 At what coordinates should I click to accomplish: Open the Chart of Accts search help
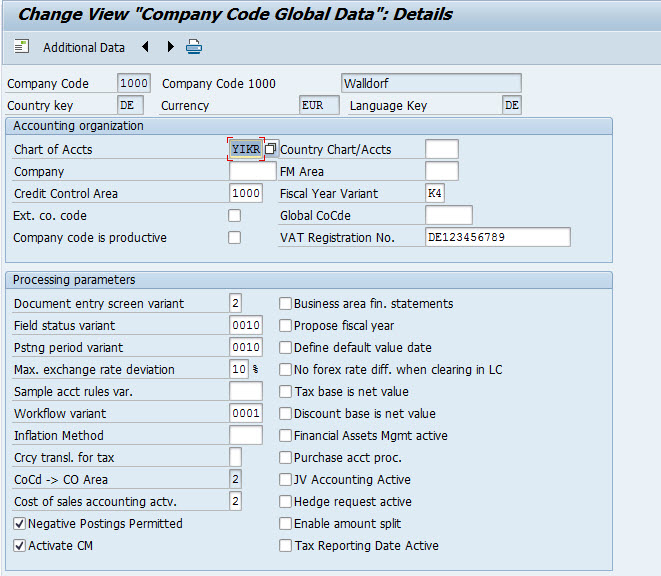coord(270,149)
